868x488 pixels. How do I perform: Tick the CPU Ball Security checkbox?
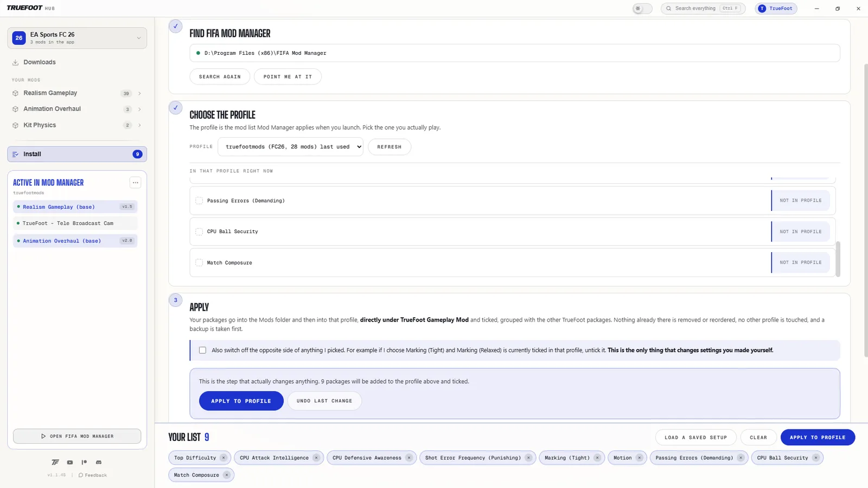(199, 232)
